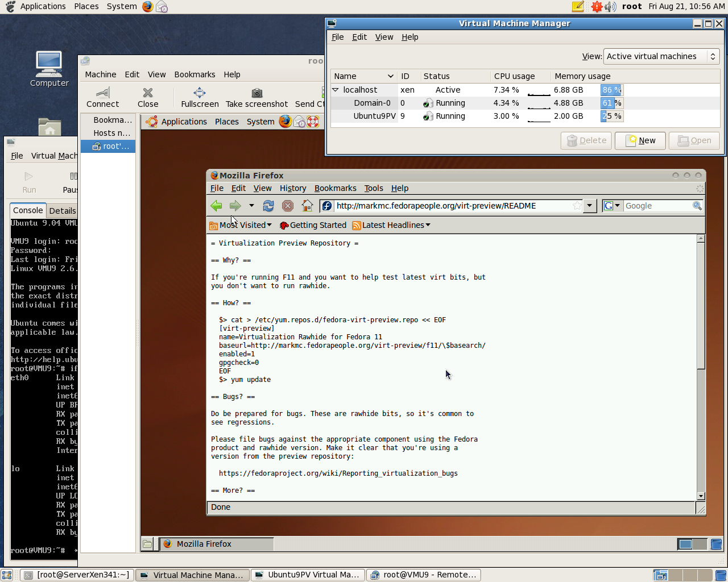Click the Firefox scrollbar down arrow
This screenshot has height=582, width=728.
click(701, 496)
